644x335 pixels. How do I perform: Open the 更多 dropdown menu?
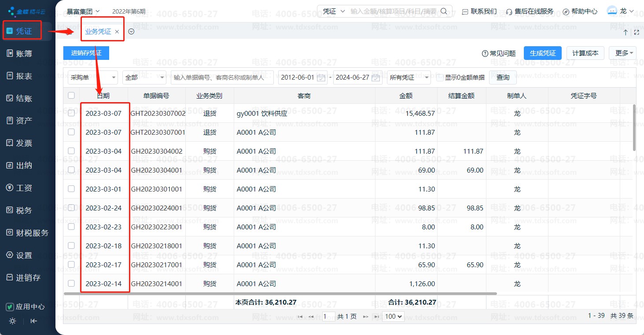pos(622,53)
